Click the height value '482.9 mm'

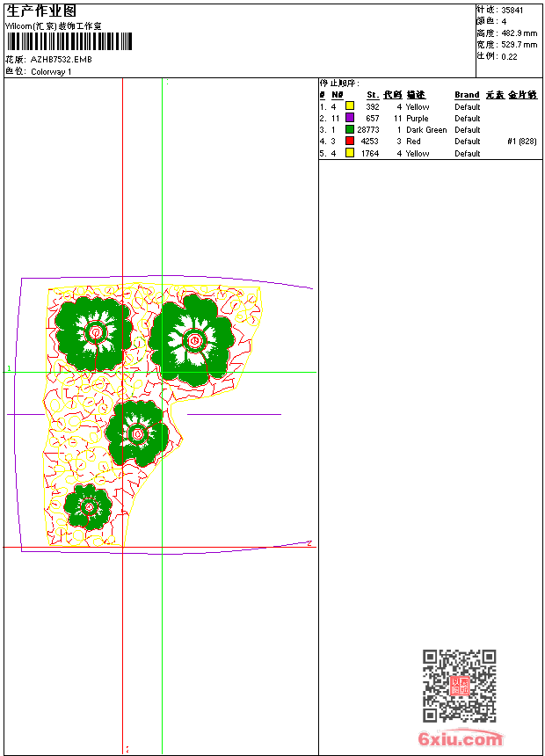[519, 33]
